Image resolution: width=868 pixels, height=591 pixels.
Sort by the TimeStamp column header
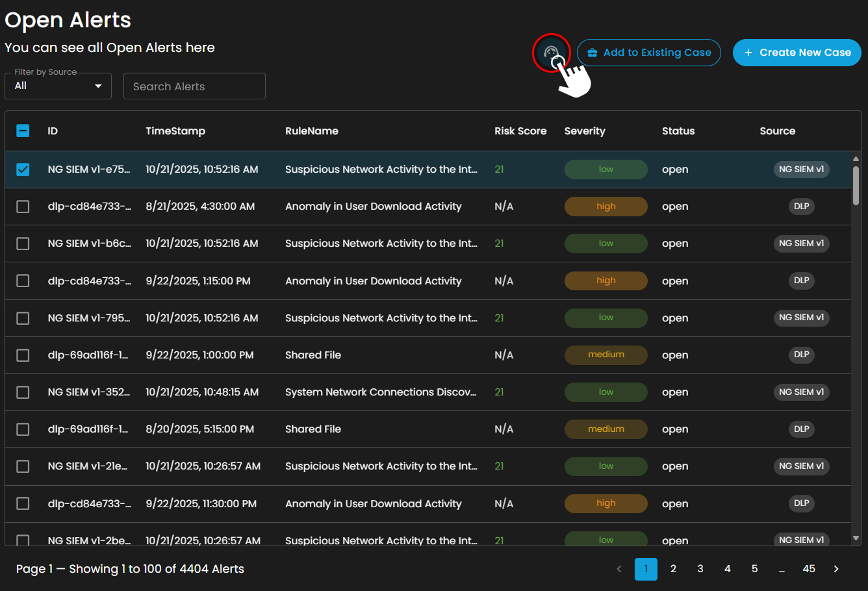pyautogui.click(x=175, y=131)
